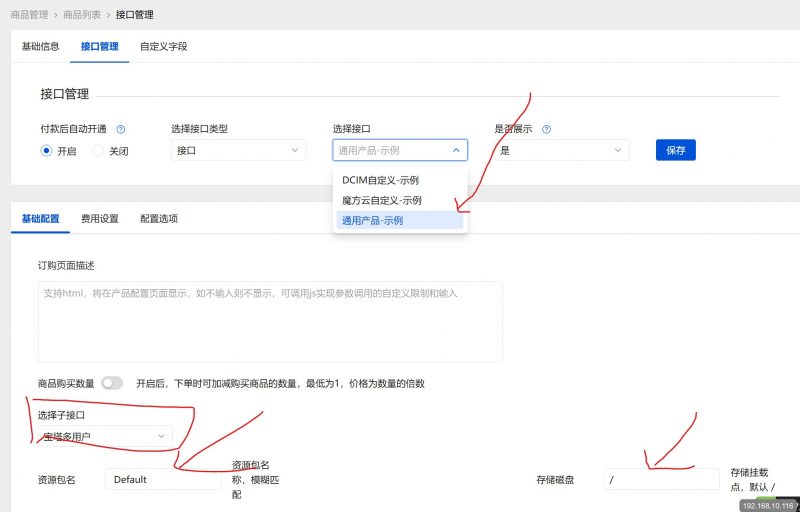The height and width of the screenshot is (512, 800).
Task: Switch to the 接口管理 tab
Action: pos(99,46)
